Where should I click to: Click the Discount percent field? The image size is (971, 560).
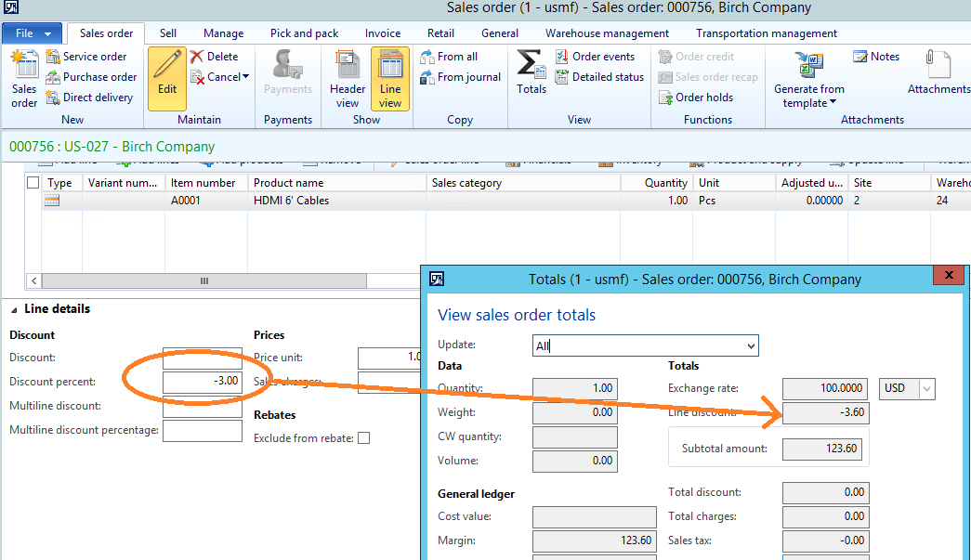pyautogui.click(x=203, y=381)
